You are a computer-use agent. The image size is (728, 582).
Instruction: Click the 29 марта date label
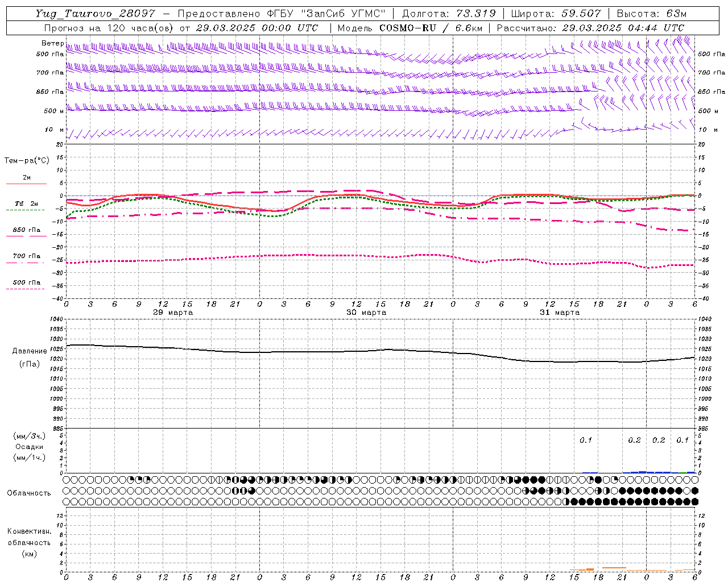point(173,313)
